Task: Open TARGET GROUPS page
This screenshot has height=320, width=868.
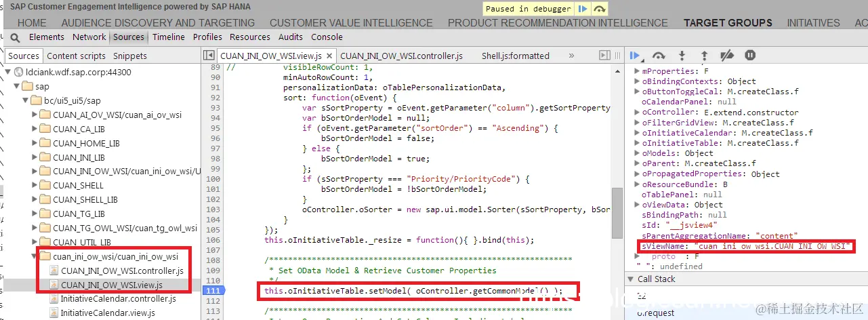Action: click(728, 23)
